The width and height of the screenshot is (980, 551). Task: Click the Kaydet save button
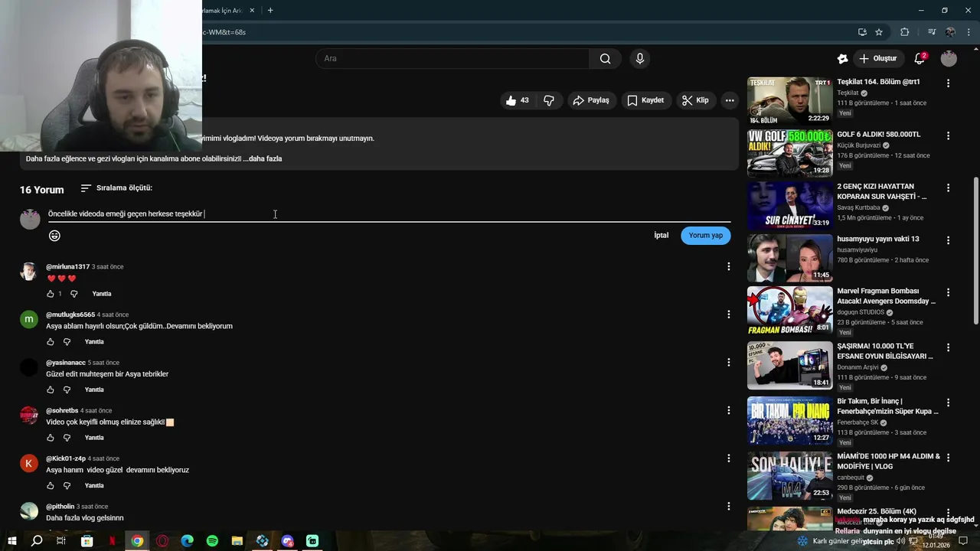(x=645, y=100)
